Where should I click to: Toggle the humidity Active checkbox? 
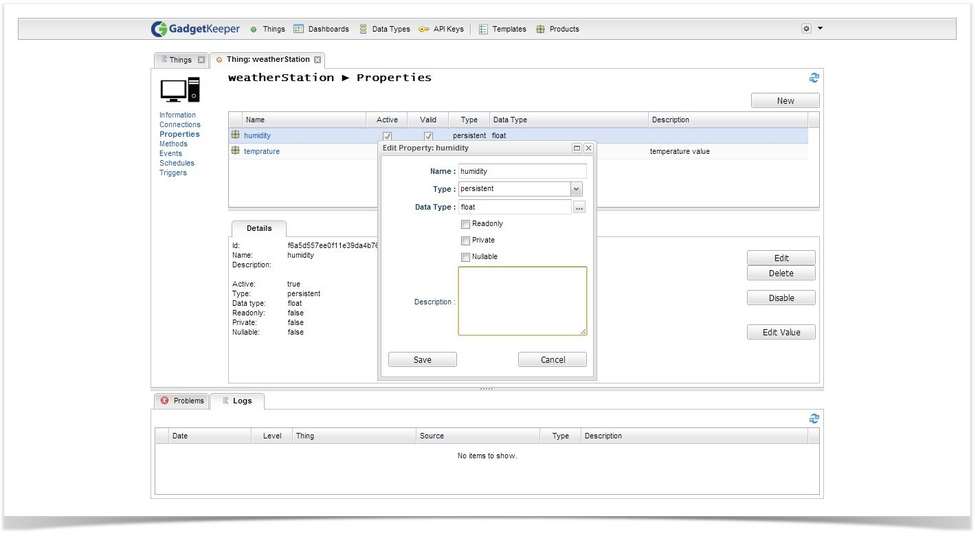[x=387, y=136]
